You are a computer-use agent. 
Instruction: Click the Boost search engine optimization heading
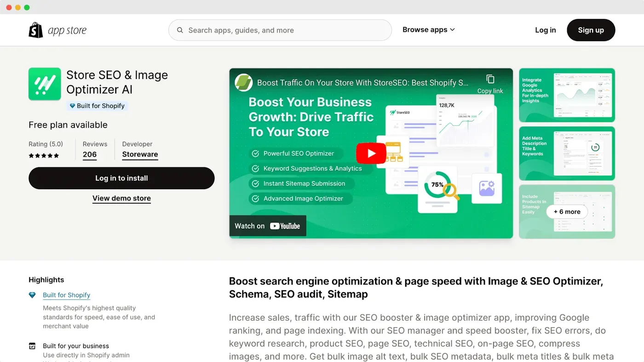coord(416,288)
